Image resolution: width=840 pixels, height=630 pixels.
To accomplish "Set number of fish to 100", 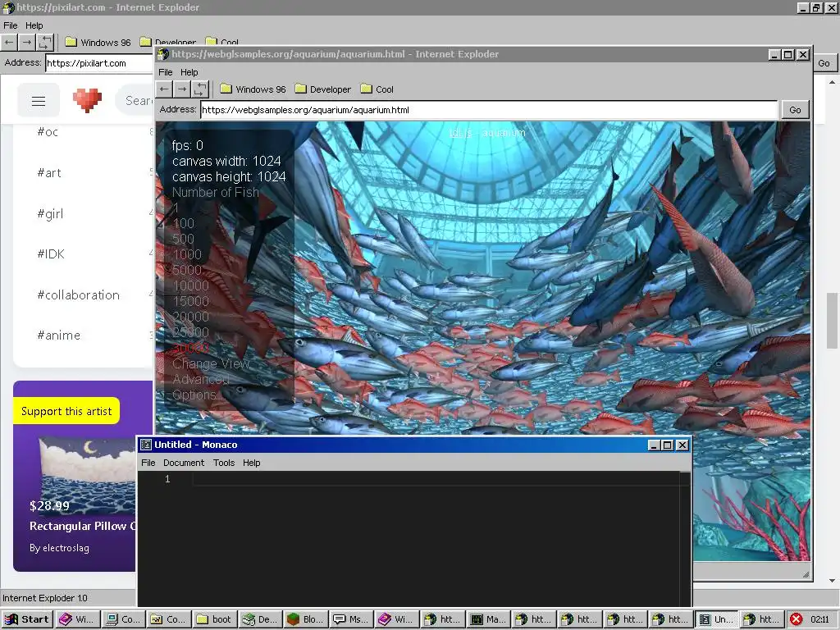I will (183, 223).
